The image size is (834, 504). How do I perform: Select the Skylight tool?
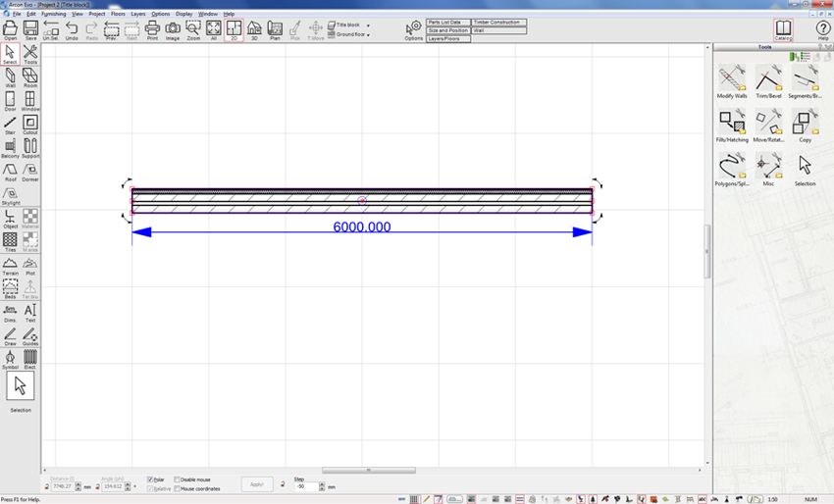(x=10, y=195)
